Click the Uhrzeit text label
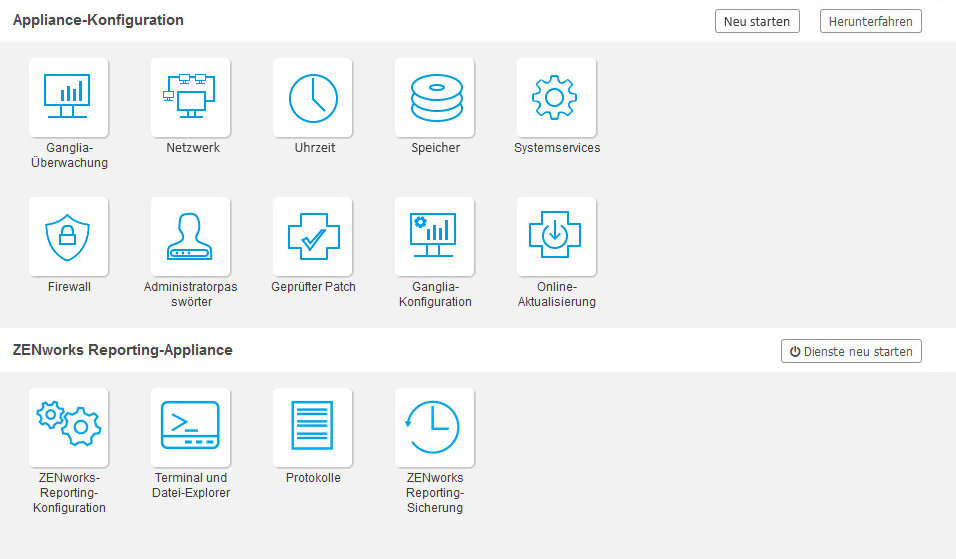 pos(315,148)
